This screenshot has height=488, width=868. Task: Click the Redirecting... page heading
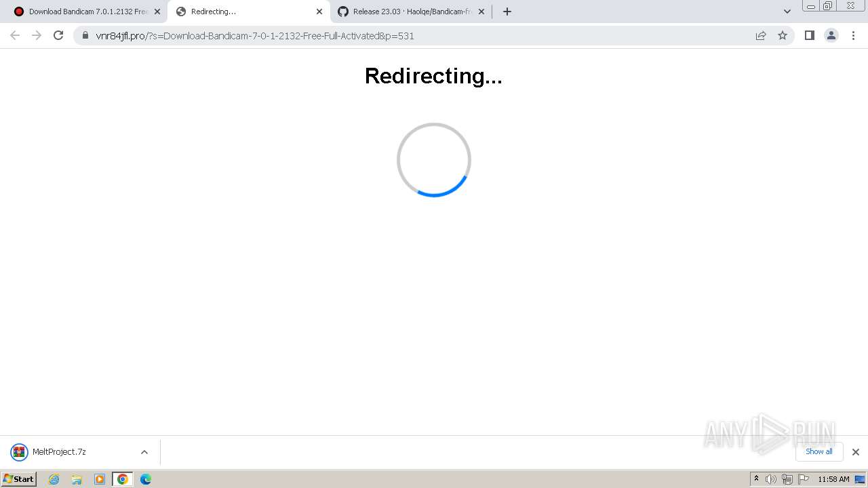pyautogui.click(x=433, y=76)
